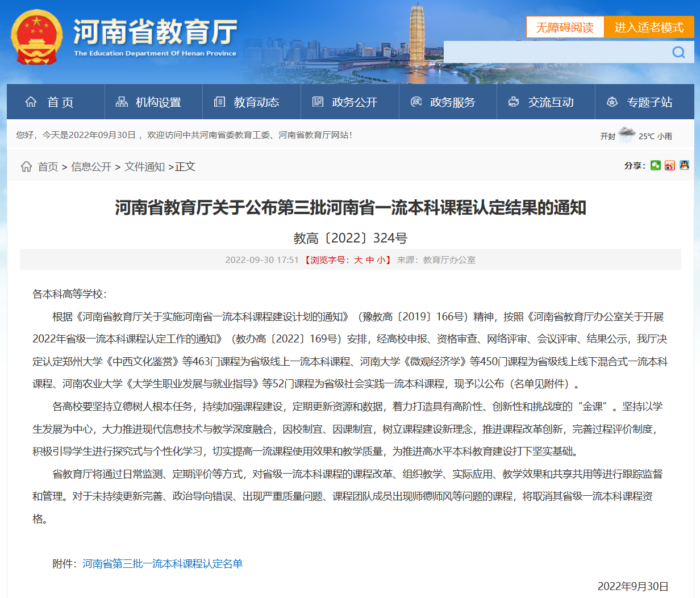Image resolution: width=700 pixels, height=598 pixels.
Task: Click the weather rain icon
Action: pos(627,135)
